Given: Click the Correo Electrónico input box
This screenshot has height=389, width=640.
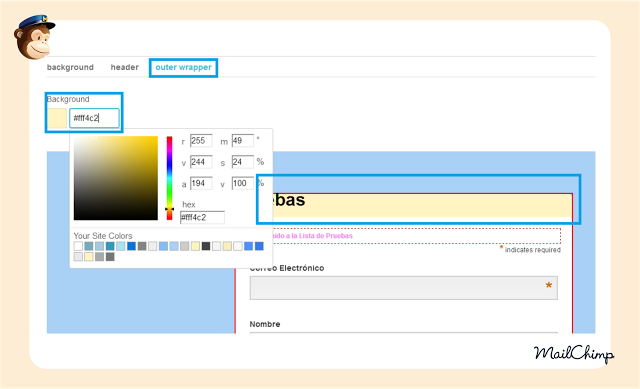Looking at the screenshot, I should [x=404, y=288].
